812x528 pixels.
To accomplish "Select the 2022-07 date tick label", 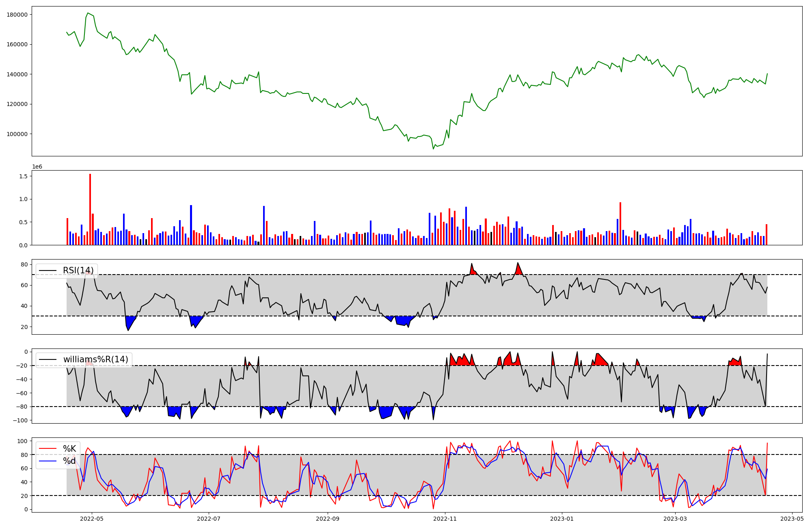I will click(x=209, y=519).
